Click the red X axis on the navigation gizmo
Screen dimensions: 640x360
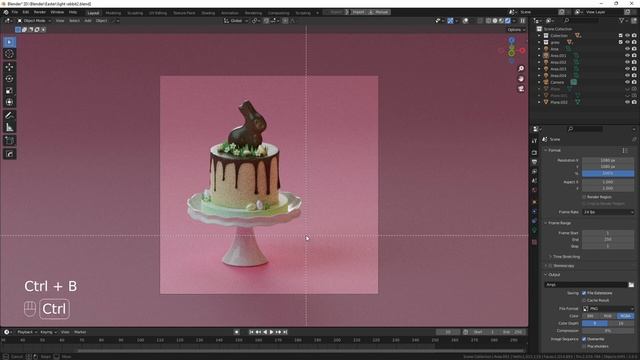click(522, 51)
